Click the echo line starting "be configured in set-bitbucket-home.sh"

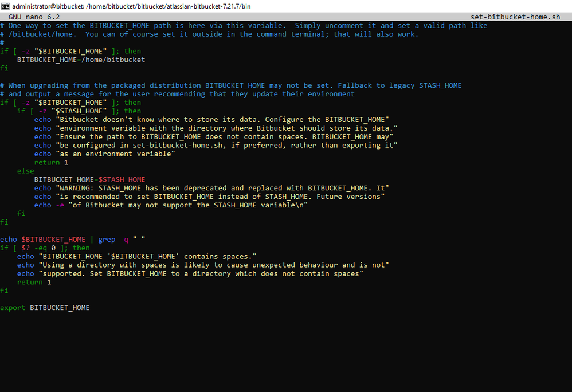[216, 145]
